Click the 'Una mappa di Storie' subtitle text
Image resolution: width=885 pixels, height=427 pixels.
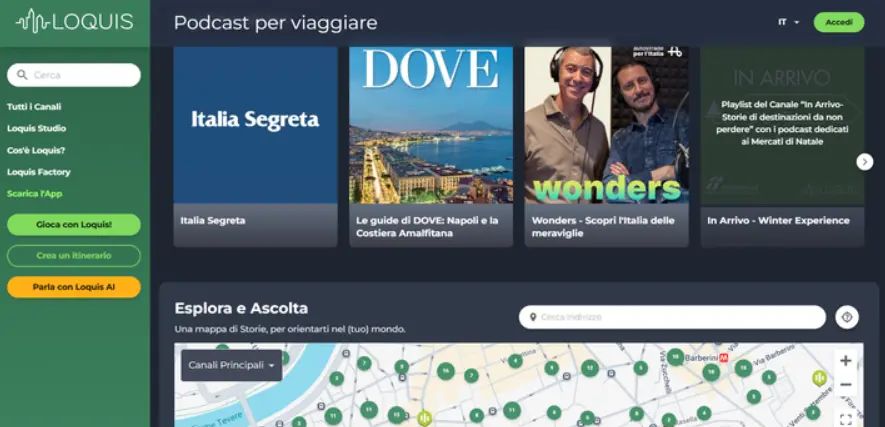tap(290, 329)
